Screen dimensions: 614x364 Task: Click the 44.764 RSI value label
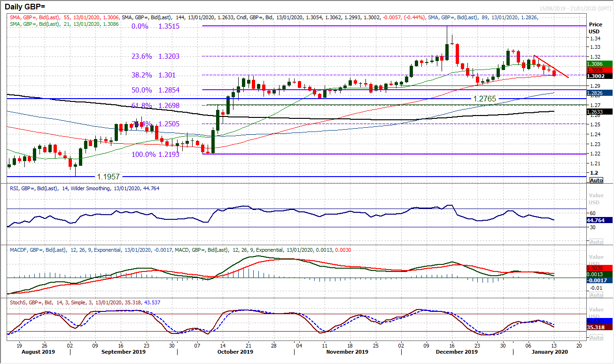tap(597, 219)
